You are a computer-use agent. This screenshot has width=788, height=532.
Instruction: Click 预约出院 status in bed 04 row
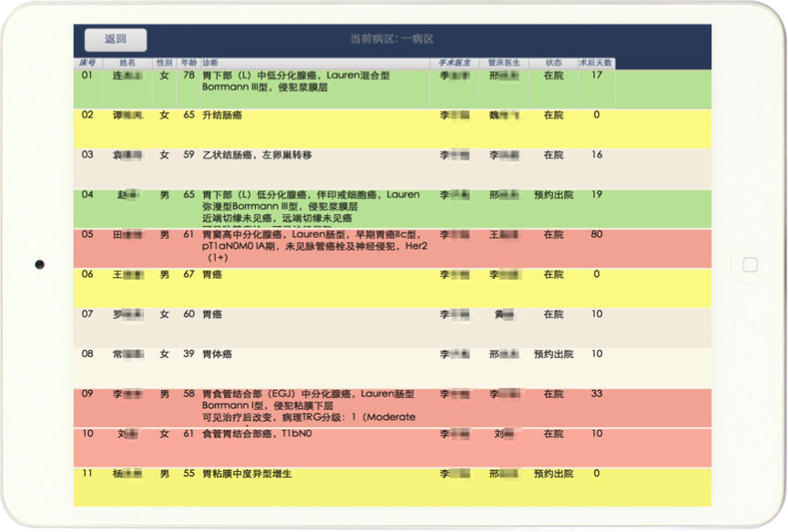(553, 195)
